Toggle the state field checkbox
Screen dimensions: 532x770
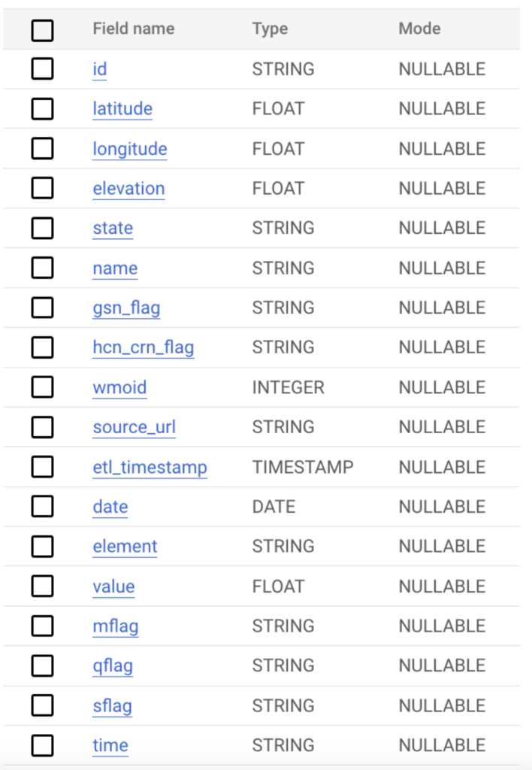click(43, 228)
